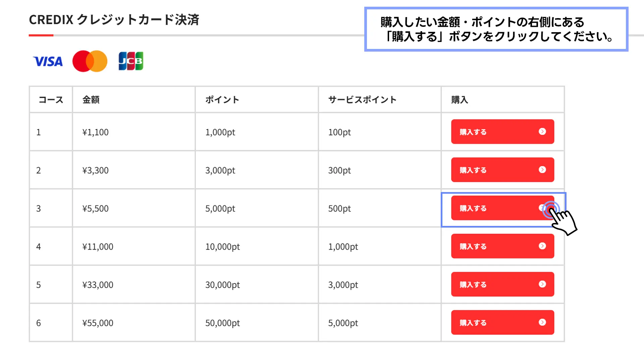Click the JCB card logo
Screen dimensions: 644x362
(x=131, y=61)
